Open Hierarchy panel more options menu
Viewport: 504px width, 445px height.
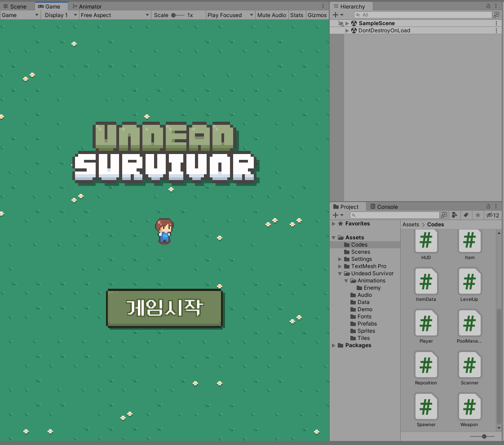[496, 6]
